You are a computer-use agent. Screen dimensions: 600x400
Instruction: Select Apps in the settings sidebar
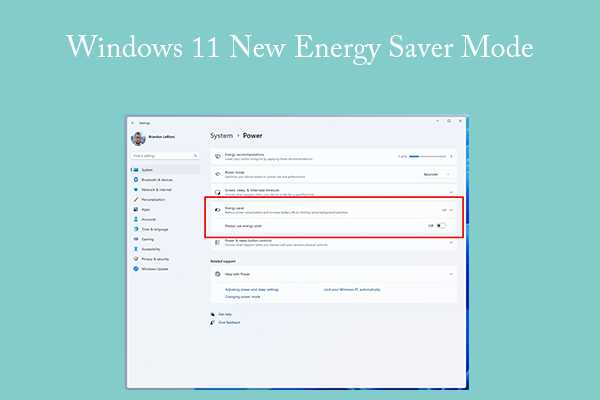pyautogui.click(x=147, y=209)
